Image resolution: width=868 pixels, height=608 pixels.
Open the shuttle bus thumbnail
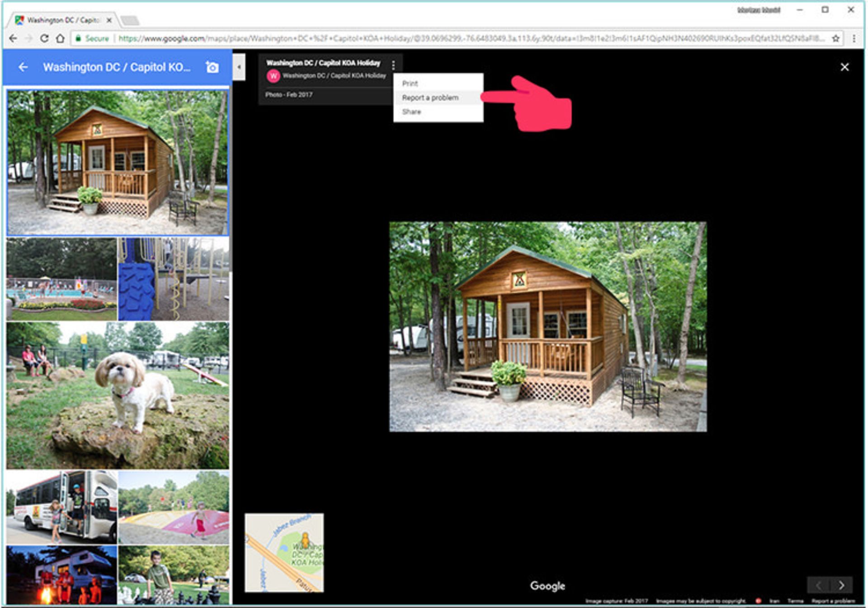point(61,507)
